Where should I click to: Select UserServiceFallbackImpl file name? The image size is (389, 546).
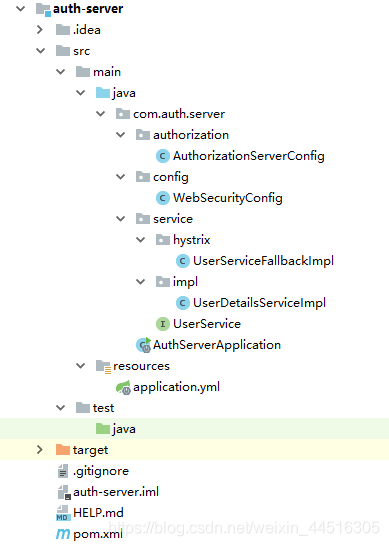pos(263,261)
